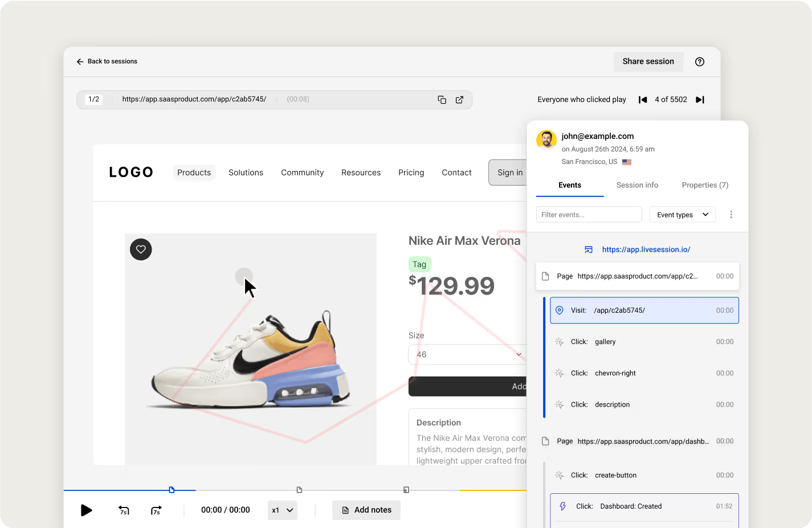Click the Everyone who clicked play segment label

[582, 100]
